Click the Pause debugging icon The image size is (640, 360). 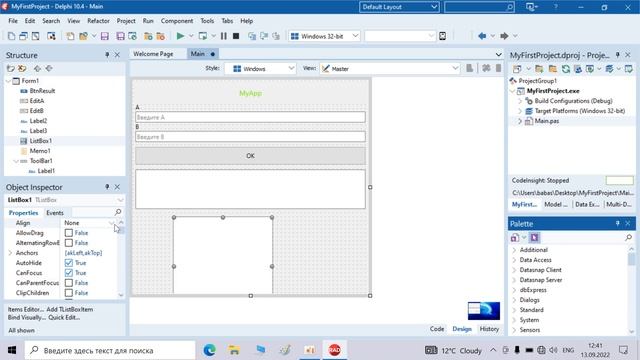[224, 36]
